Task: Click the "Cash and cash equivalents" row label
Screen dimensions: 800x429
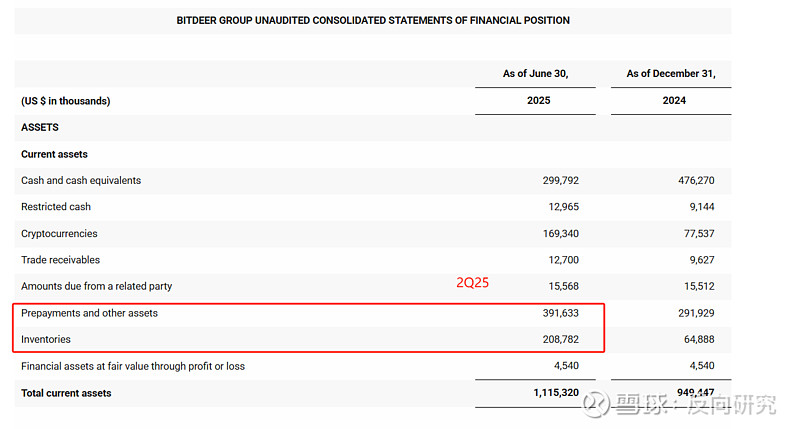Action: (x=81, y=181)
